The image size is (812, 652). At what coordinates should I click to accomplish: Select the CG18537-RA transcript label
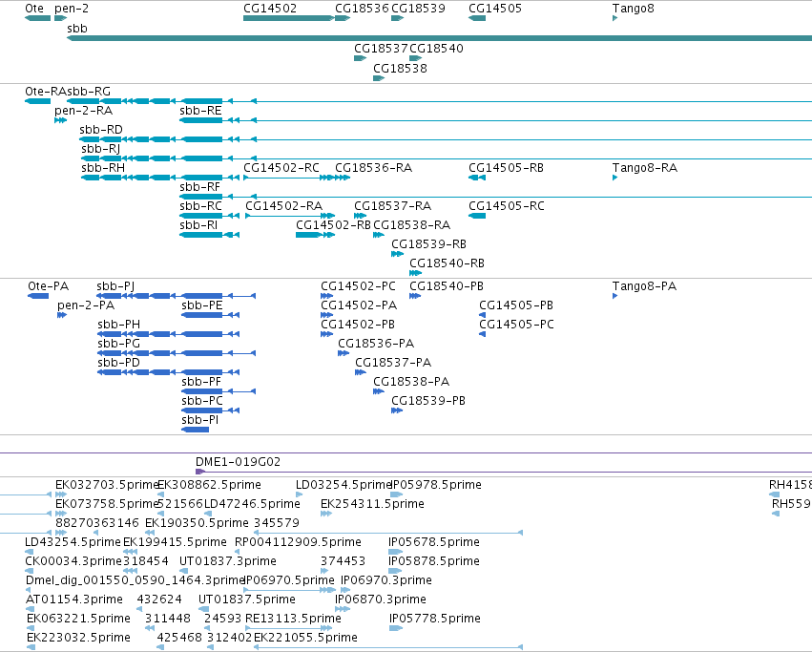[x=392, y=206]
